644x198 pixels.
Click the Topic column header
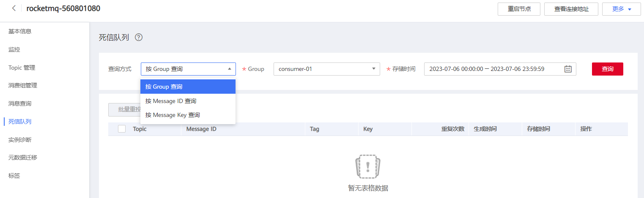click(x=140, y=129)
